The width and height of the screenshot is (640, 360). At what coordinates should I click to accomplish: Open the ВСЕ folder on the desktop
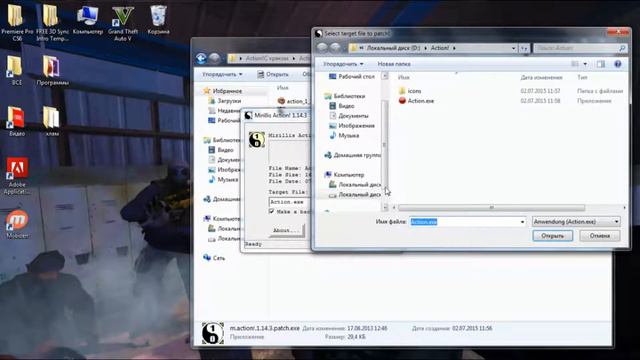[16, 70]
